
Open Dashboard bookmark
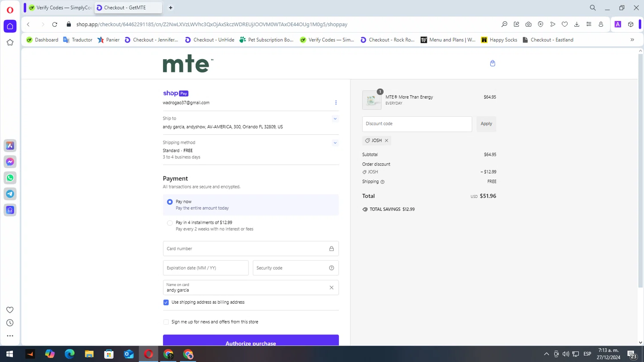point(42,40)
